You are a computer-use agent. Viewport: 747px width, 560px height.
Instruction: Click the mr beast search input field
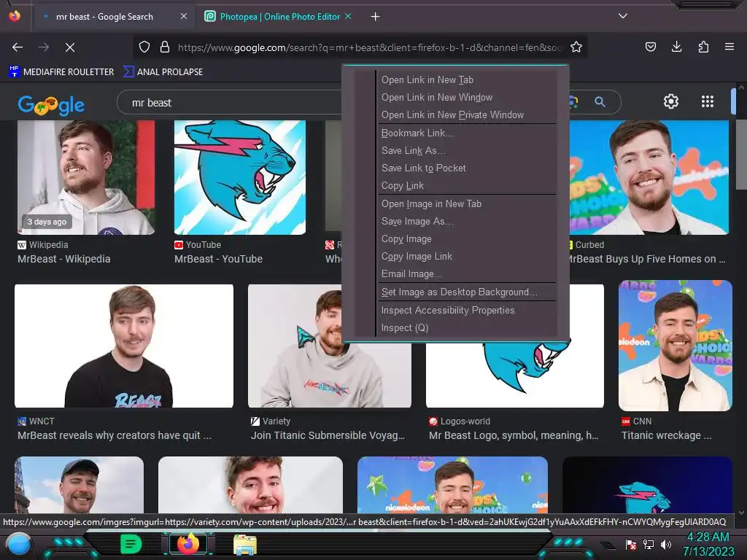point(228,102)
